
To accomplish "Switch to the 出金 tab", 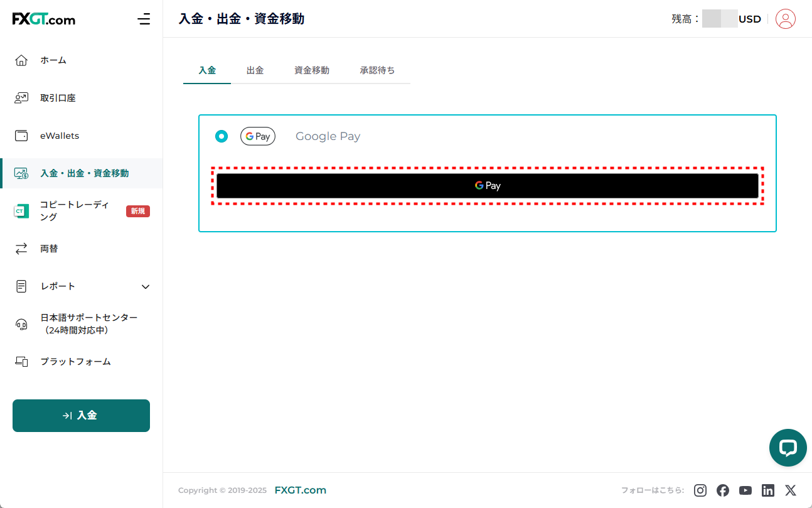I will [x=255, y=70].
